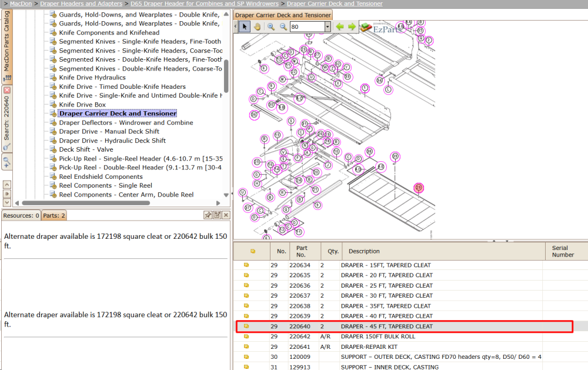Click the side panel down chevron button
The height and width of the screenshot is (370, 588).
pyautogui.click(x=6, y=202)
